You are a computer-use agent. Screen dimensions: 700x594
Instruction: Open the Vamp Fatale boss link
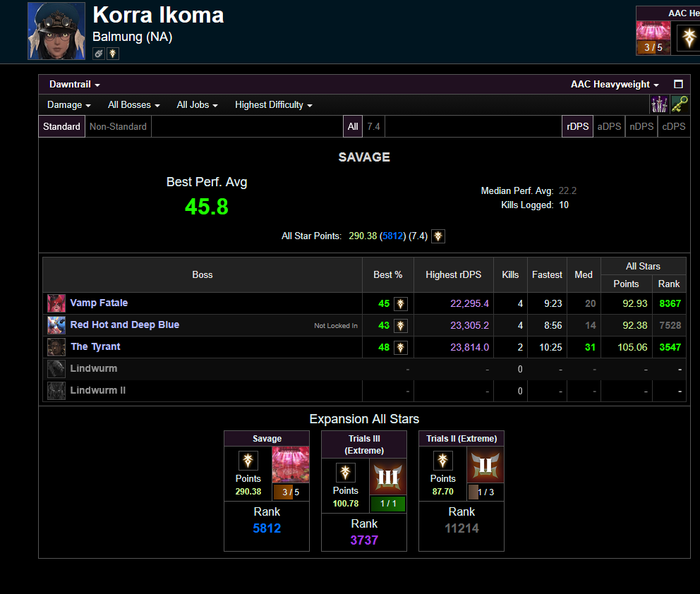(99, 303)
